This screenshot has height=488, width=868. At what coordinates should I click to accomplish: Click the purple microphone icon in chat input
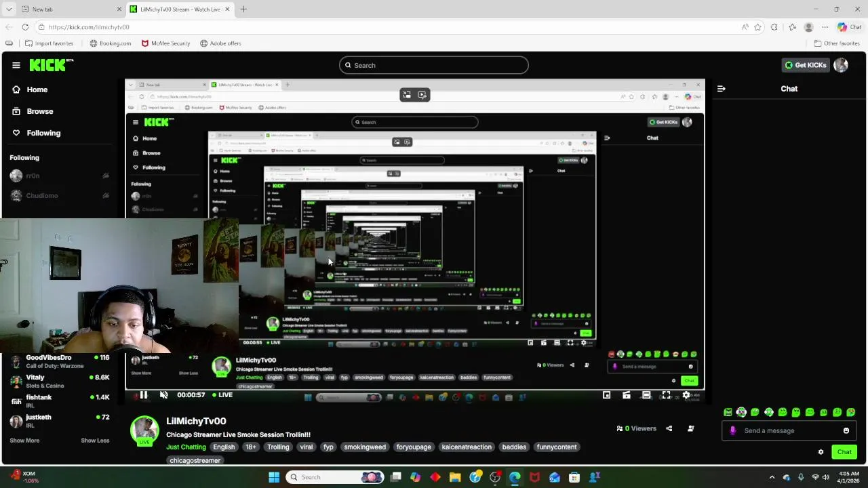click(x=732, y=430)
